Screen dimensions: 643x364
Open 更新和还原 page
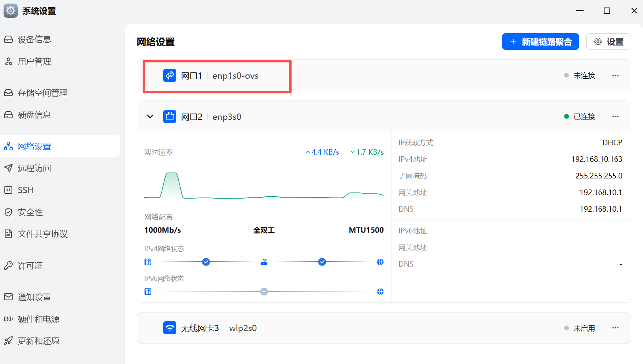tap(60, 341)
